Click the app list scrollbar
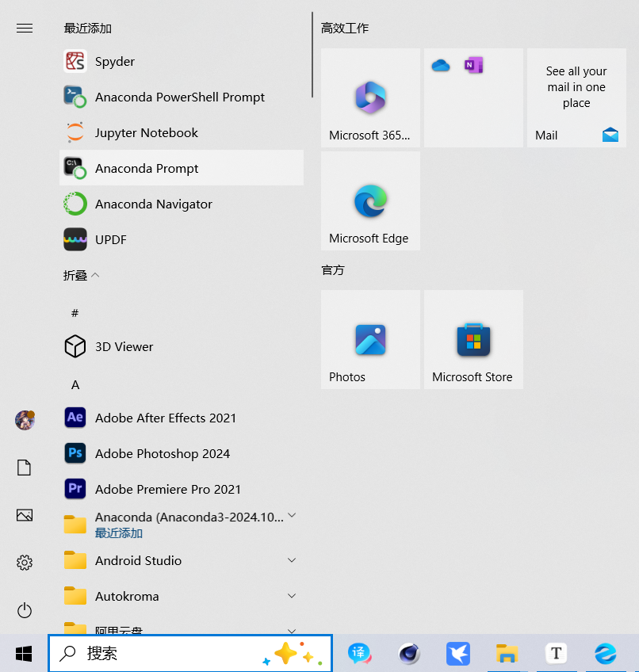This screenshot has height=672, width=639. pyautogui.click(x=312, y=55)
